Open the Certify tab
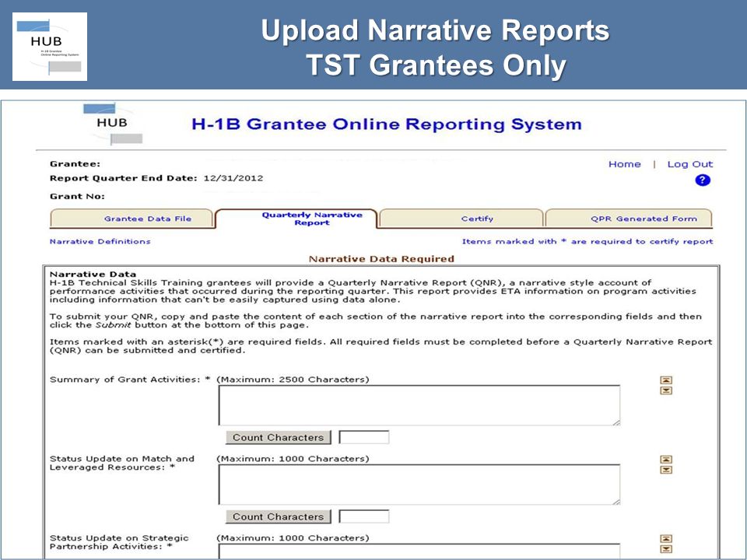The width and height of the screenshot is (747, 560). (461, 219)
